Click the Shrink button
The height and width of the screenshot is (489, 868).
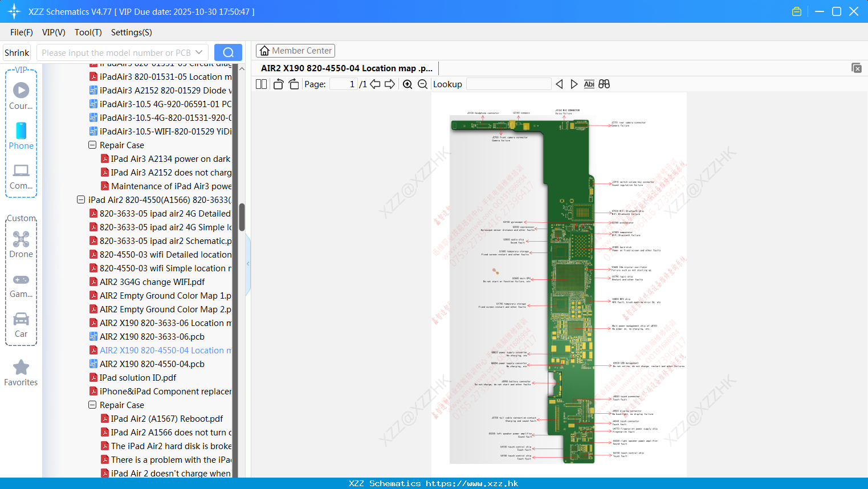coord(17,52)
